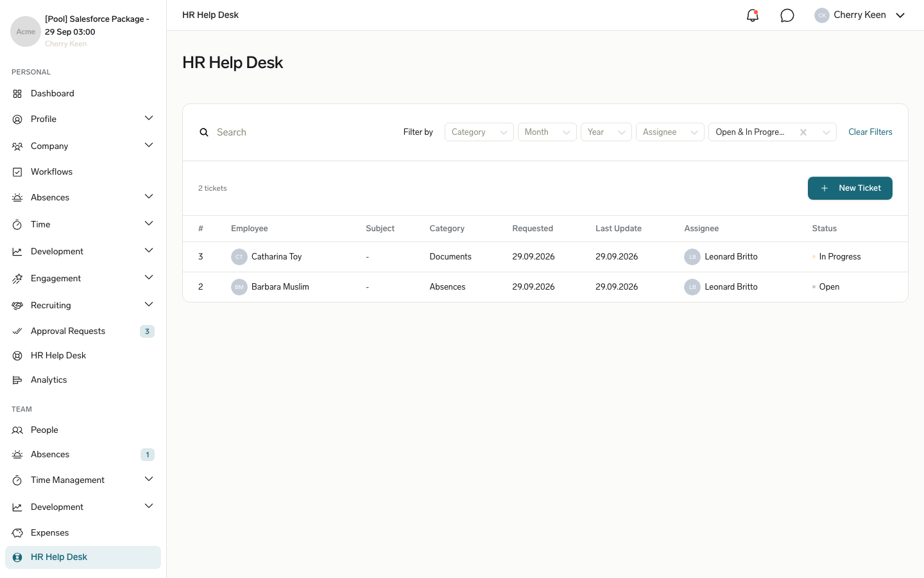Expand the Time Management chevron
The image size is (924, 578).
149,479
